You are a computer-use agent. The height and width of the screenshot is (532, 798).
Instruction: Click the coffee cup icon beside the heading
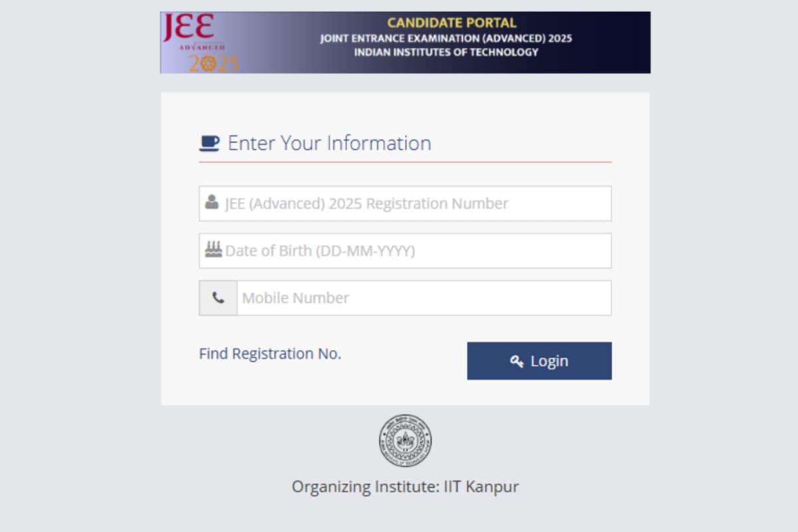[209, 143]
